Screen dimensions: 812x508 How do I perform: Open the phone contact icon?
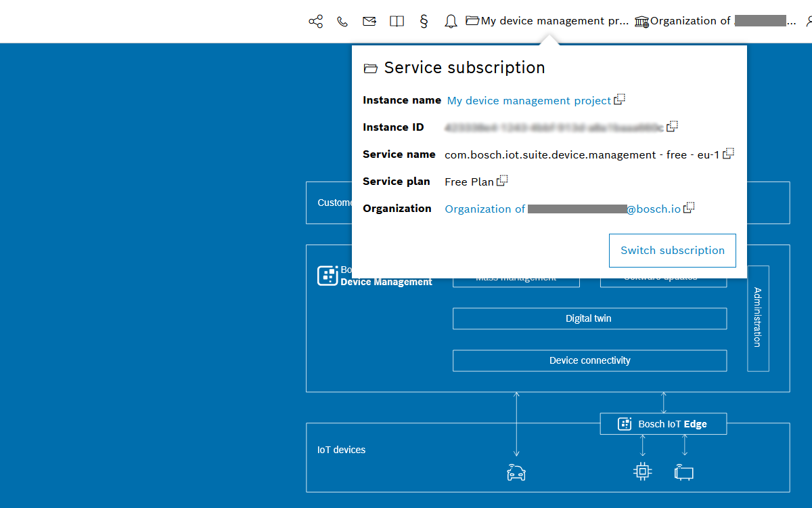[x=342, y=22]
